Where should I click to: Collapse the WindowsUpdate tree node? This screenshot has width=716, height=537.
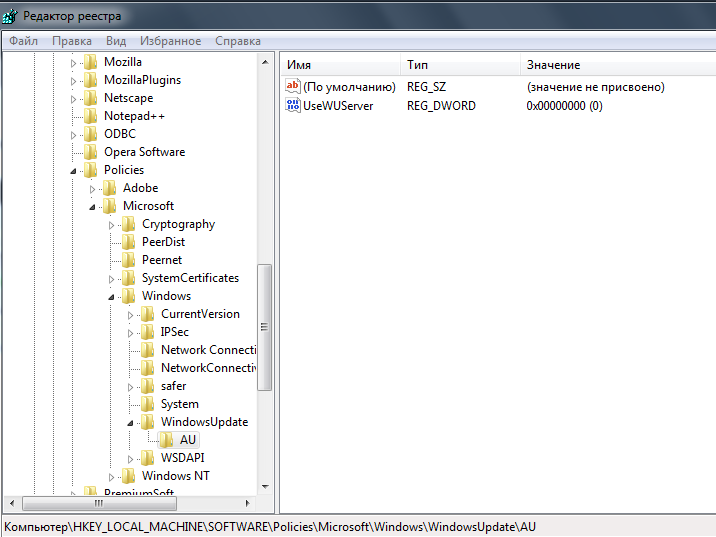[130, 423]
